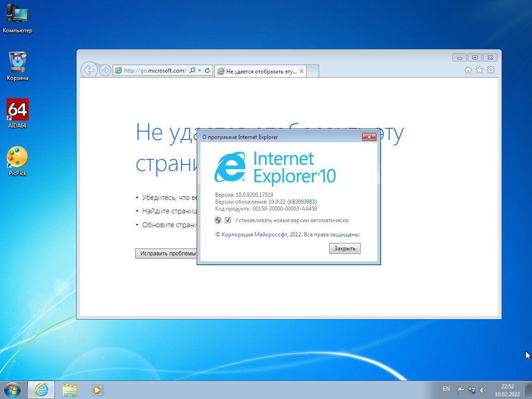Click the version text 10.0.9200.17519
This screenshot has width=532, height=399.
click(x=254, y=195)
